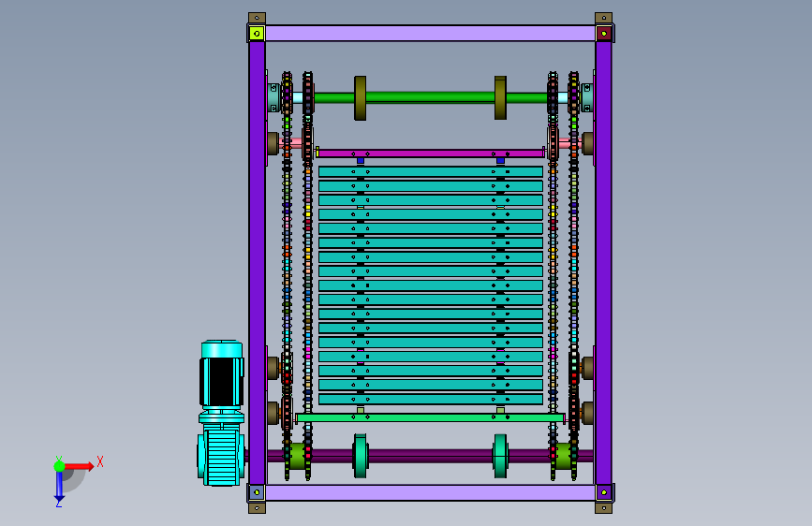Select the dark red corner block of the frame
The width and height of the screenshot is (812, 526).
point(604,34)
